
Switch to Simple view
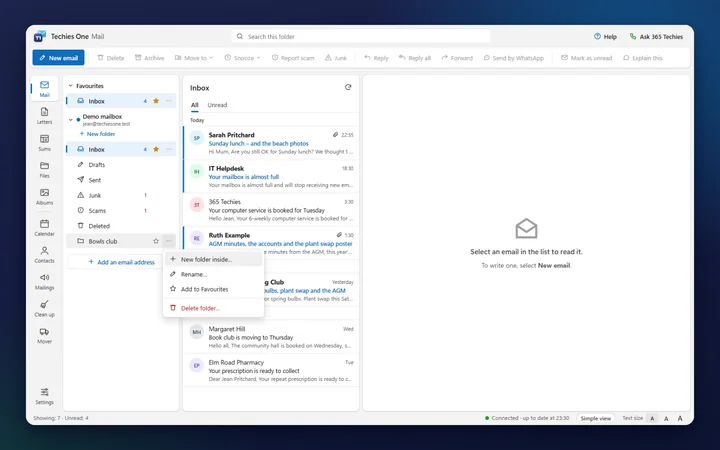(596, 418)
